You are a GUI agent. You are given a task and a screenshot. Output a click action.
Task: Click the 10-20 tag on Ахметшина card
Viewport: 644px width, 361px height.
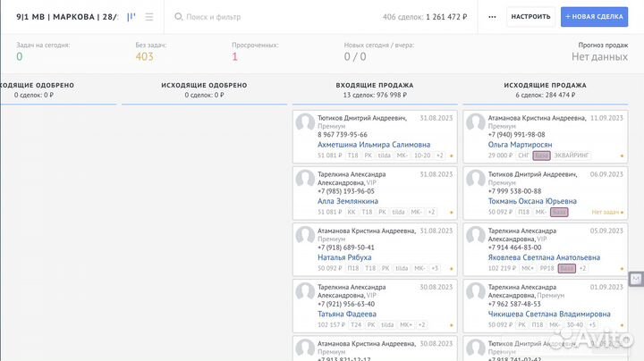[422, 155]
